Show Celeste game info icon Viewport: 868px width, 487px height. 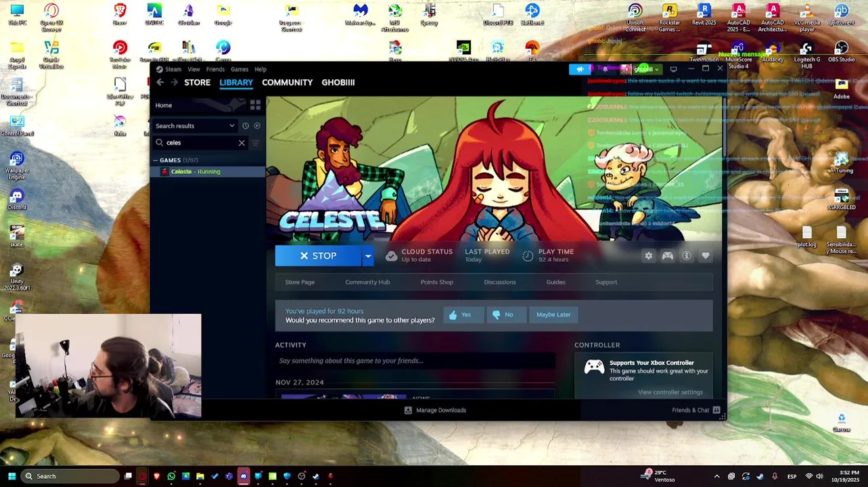point(687,256)
